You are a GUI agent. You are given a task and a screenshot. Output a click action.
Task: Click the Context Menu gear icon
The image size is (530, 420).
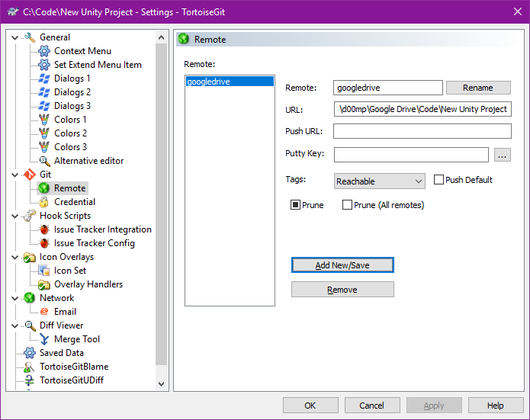pyautogui.click(x=44, y=51)
